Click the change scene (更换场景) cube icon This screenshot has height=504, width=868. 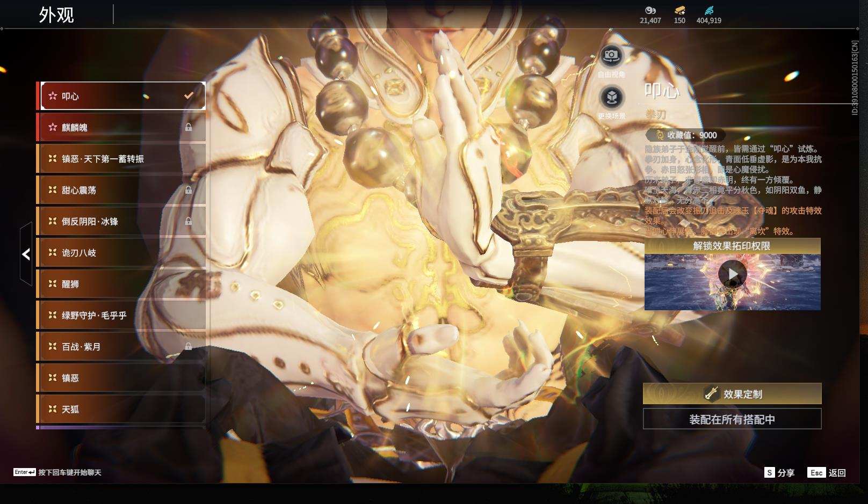tap(611, 98)
